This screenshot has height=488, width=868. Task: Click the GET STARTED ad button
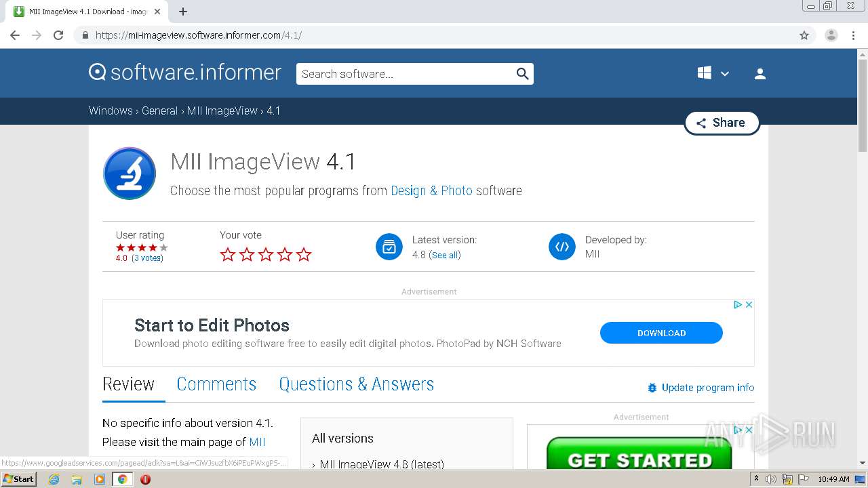click(639, 453)
